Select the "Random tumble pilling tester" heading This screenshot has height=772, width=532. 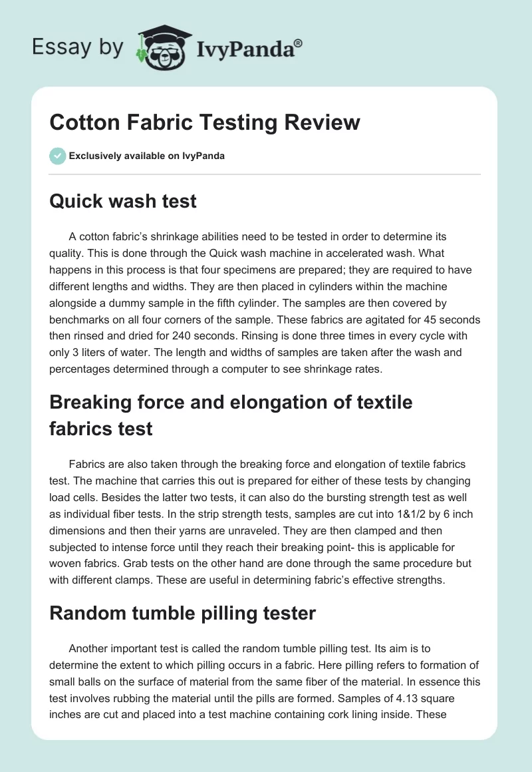(182, 612)
